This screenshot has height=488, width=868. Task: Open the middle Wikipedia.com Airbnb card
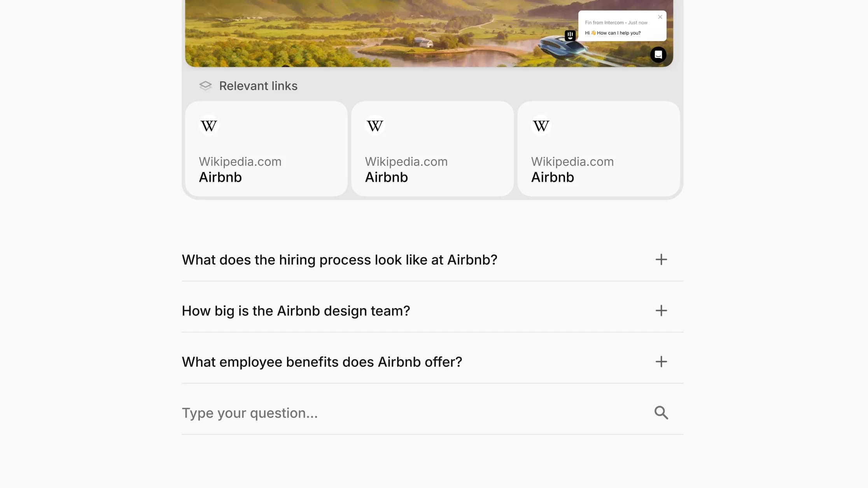click(x=432, y=149)
